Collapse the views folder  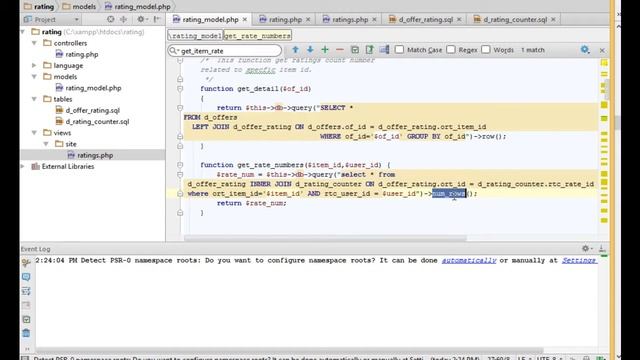point(35,133)
